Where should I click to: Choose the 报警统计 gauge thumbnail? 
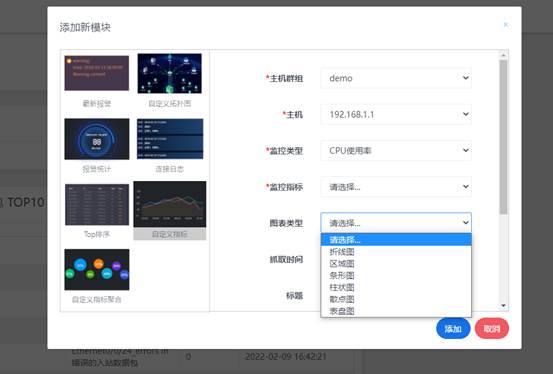(x=97, y=139)
